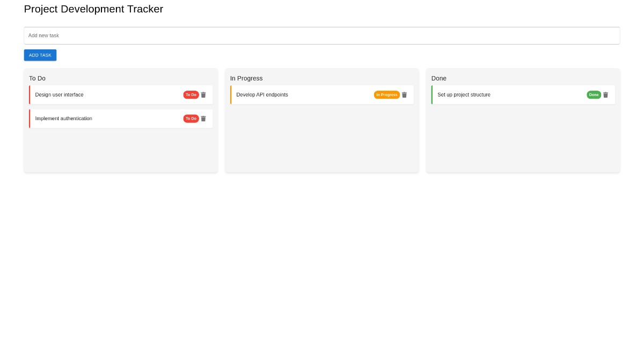Click the red "To Do" badge on Design user interface
This screenshot has height=338, width=644.
click(x=191, y=94)
